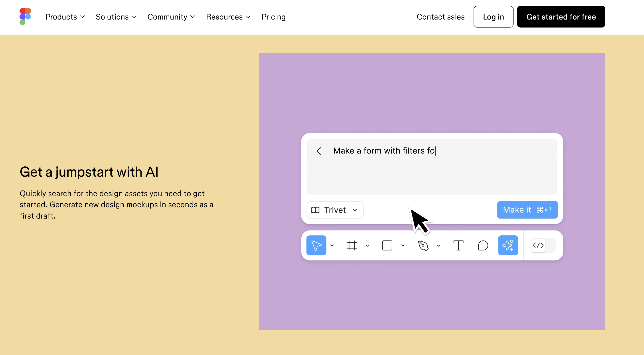Screen dimensions: 644x355
Task: Click the Quickly search for design assets paragraph
Action: coord(117,205)
